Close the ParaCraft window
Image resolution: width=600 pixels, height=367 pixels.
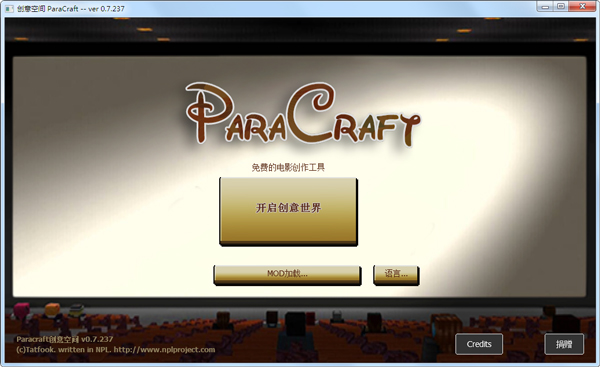582,7
